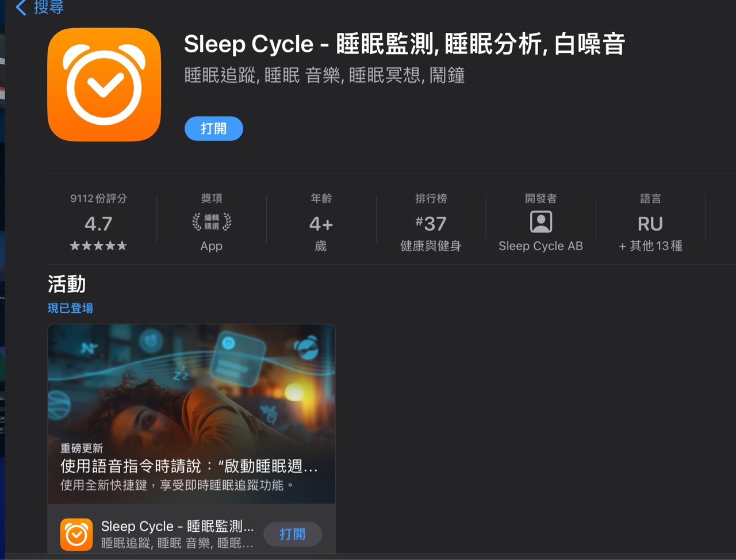The image size is (736, 560).
Task: Open the app with the blue 打開 button
Action: 214,129
